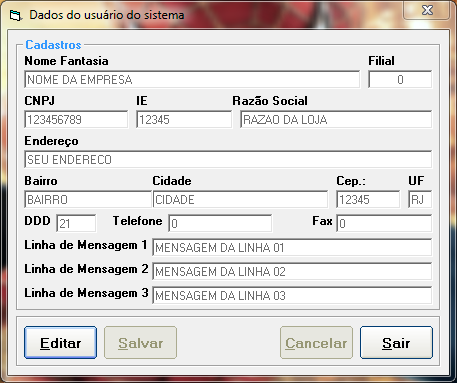457x383 pixels.
Task: Click the Razão Social label
Action: (270, 101)
